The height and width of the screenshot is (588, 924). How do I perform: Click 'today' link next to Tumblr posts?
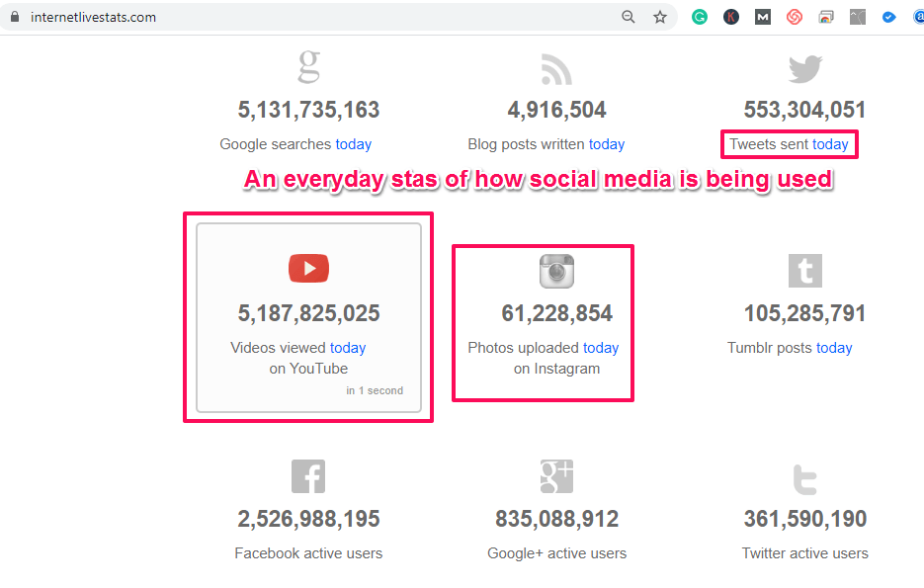click(834, 348)
